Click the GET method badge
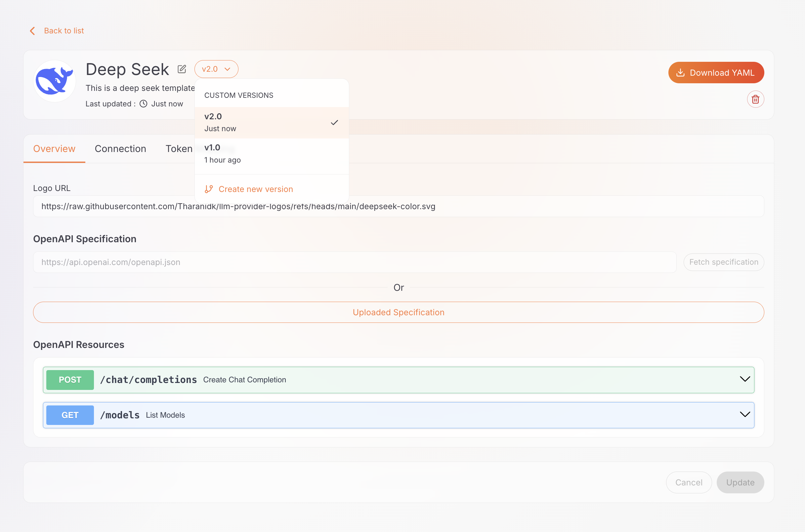 [x=70, y=415]
